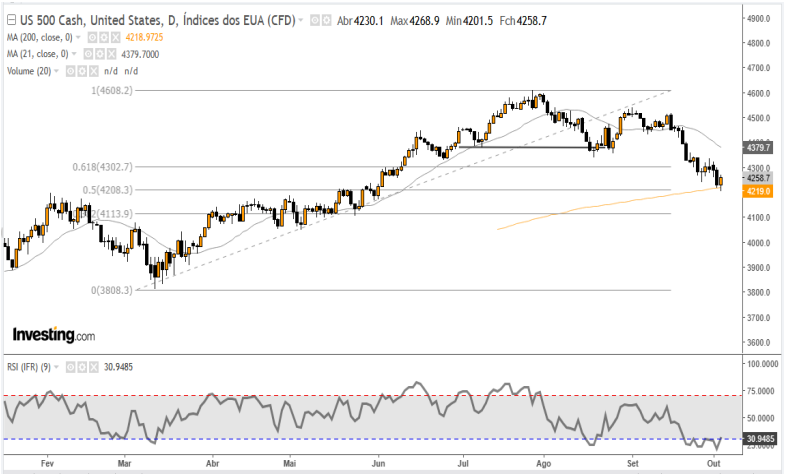
Task: Remove the MA (200, close, 0) indicator
Action: (114, 37)
